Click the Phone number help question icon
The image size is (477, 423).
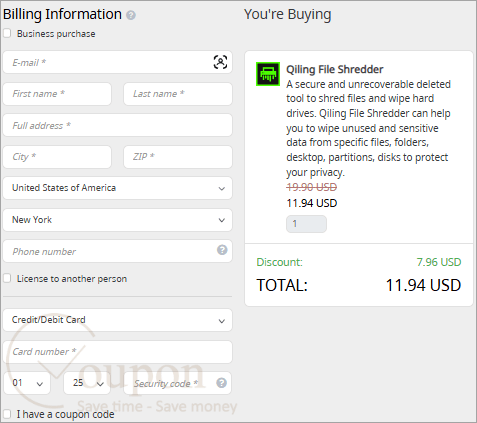pyautogui.click(x=222, y=250)
